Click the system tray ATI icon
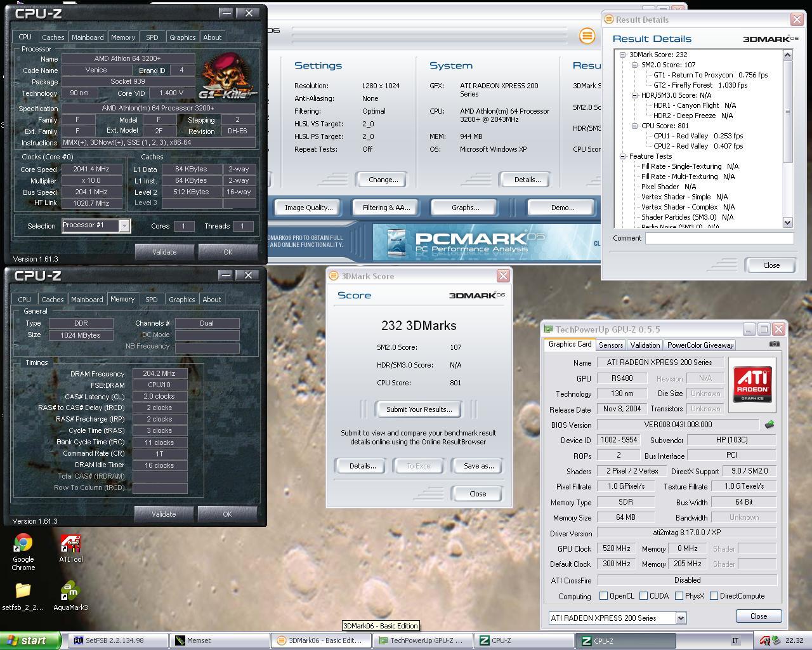This screenshot has width=812, height=650. (x=765, y=640)
